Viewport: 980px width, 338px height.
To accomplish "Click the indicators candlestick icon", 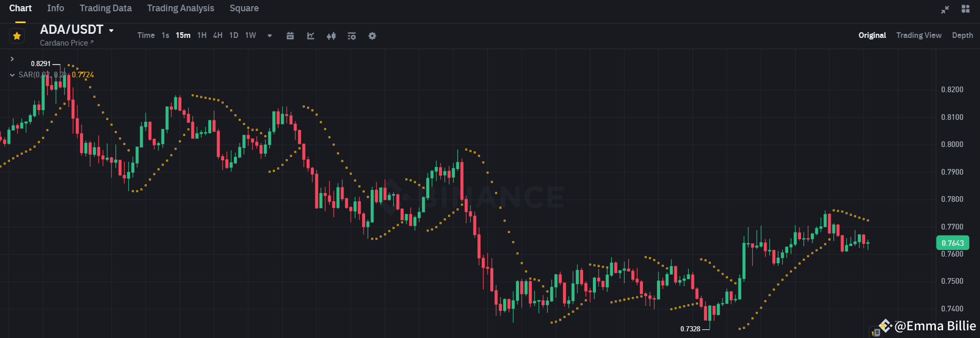I will [x=331, y=36].
